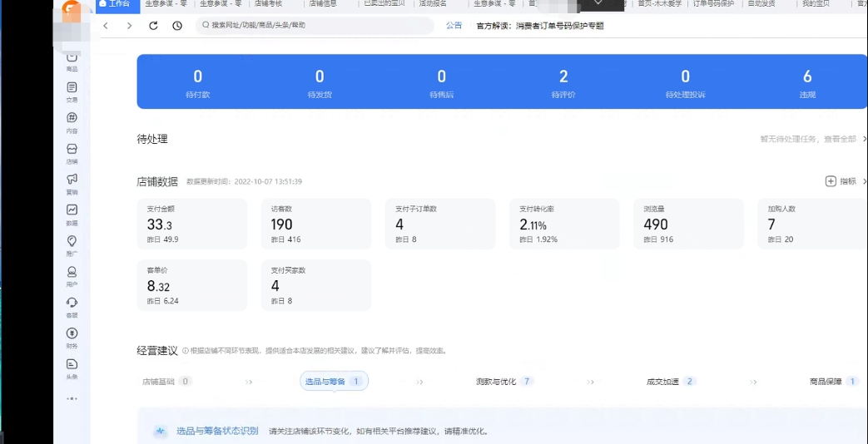868x444 pixels.
Task: Click the search input box
Action: 316,26
